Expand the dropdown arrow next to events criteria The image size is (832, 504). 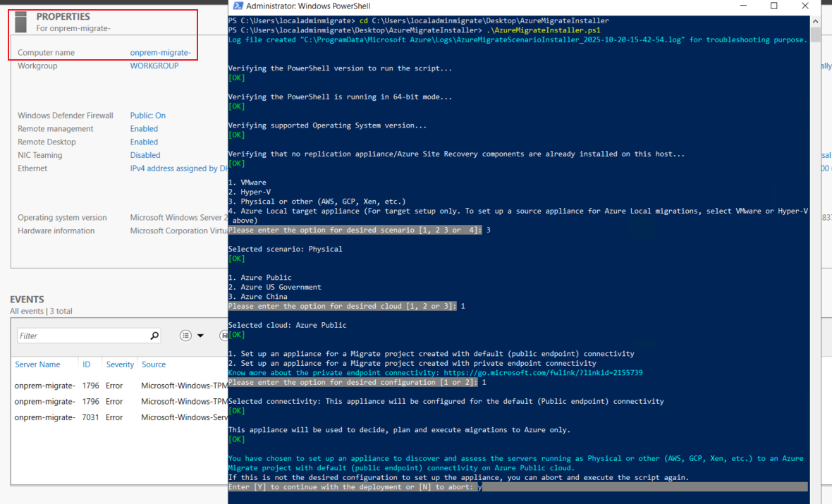tap(200, 336)
